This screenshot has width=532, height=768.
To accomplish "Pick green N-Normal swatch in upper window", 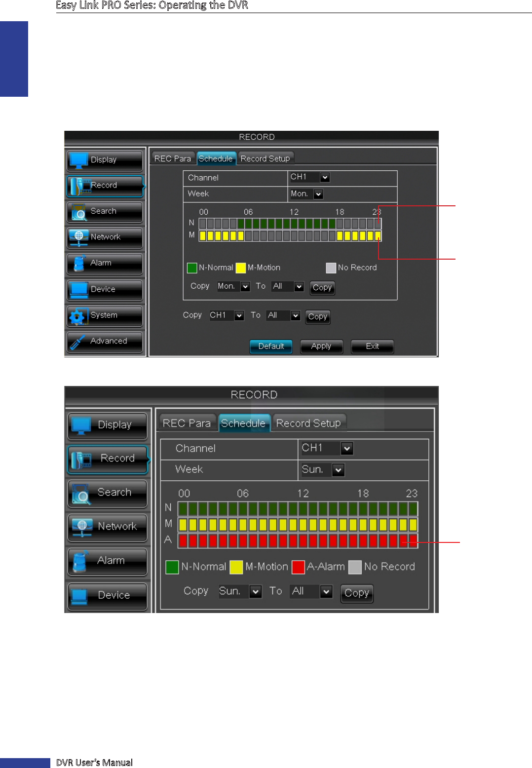I will tap(192, 268).
